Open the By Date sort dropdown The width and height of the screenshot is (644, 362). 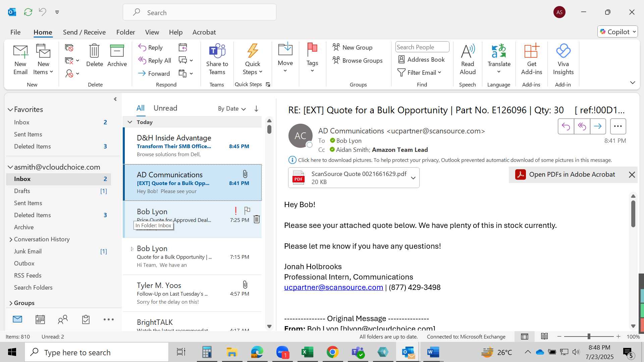232,109
